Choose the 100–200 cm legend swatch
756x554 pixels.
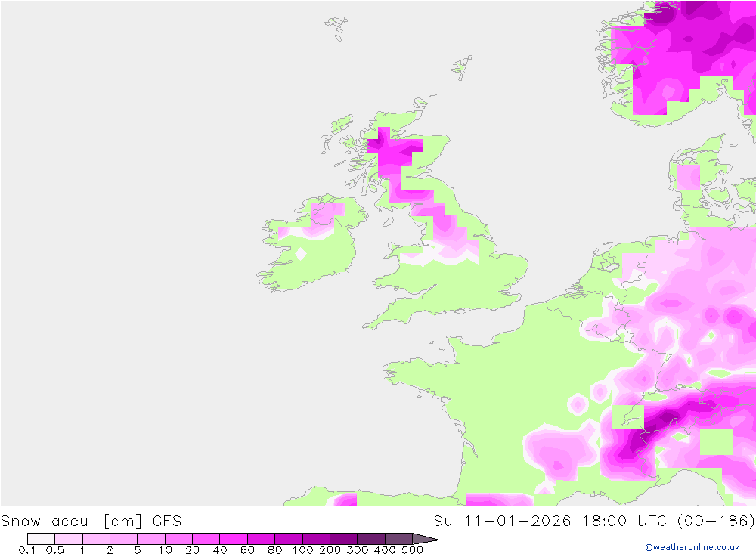click(x=316, y=539)
